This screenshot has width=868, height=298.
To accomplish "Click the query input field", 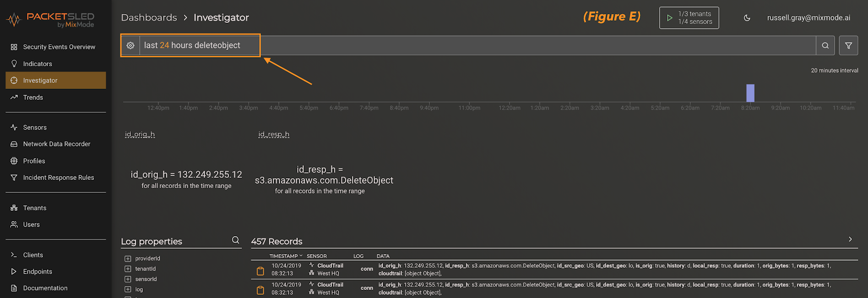I will click(477, 46).
